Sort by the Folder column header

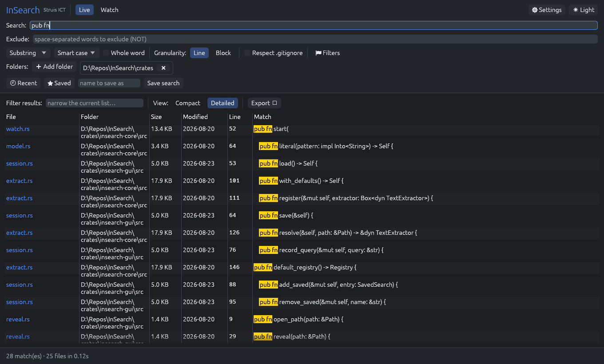(x=90, y=117)
